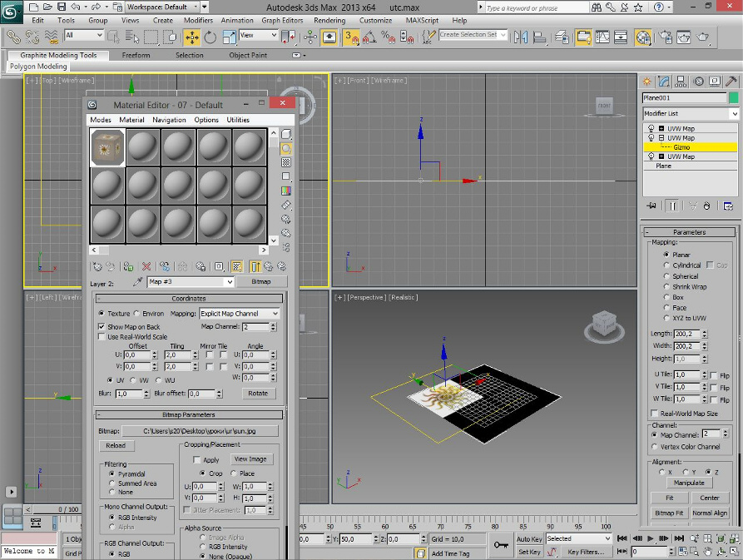743x560 pixels.
Task: Select the Gizmo sub-object row
Action: click(x=691, y=147)
